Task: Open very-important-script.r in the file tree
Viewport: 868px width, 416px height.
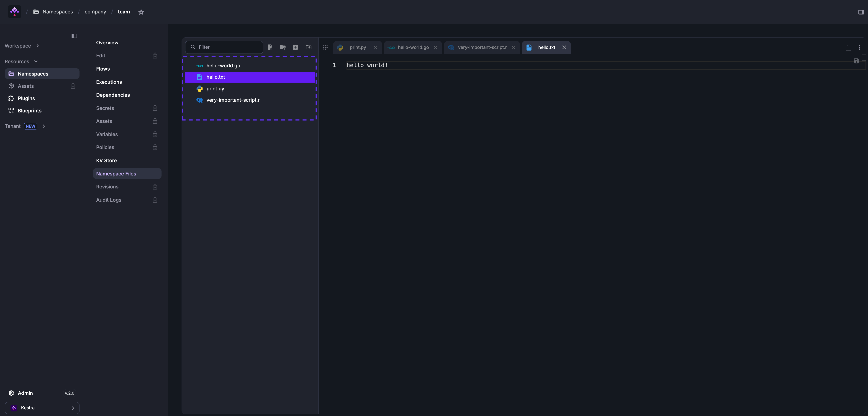Action: 250,100
